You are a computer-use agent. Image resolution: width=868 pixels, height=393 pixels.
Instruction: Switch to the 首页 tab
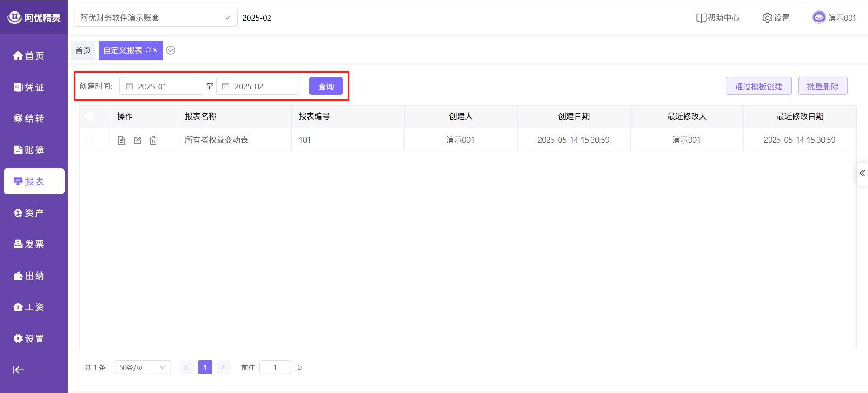pyautogui.click(x=83, y=50)
